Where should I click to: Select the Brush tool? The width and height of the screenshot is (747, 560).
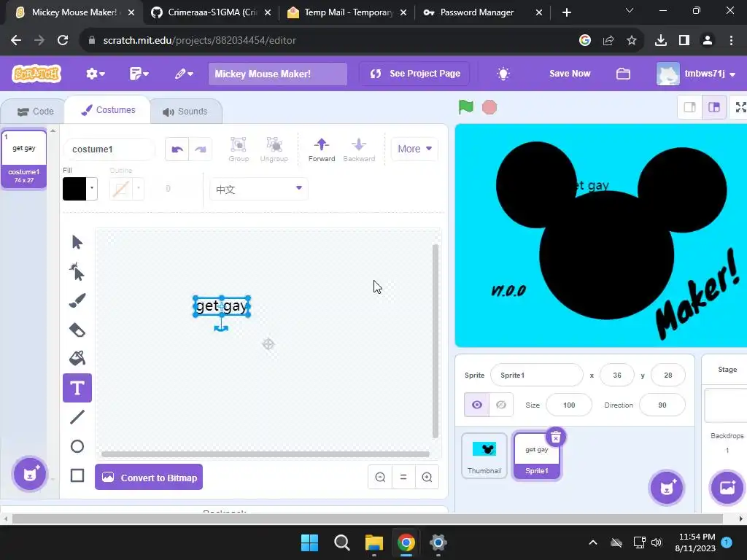click(x=77, y=300)
